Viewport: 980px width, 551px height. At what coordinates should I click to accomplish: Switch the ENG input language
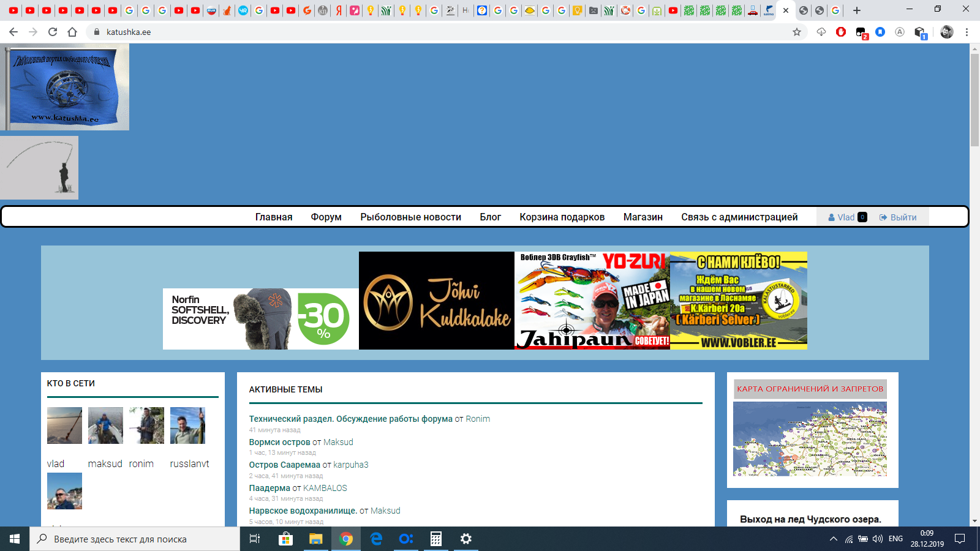895,539
